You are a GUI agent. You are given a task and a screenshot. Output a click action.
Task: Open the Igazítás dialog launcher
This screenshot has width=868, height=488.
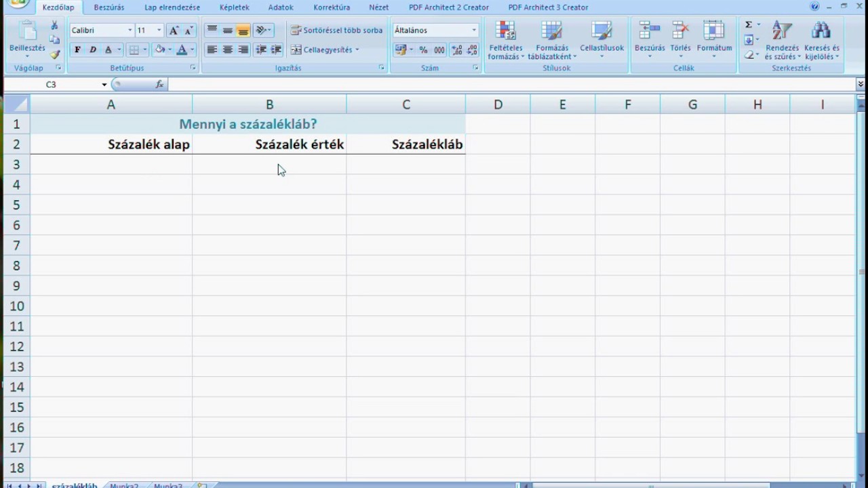coord(381,68)
